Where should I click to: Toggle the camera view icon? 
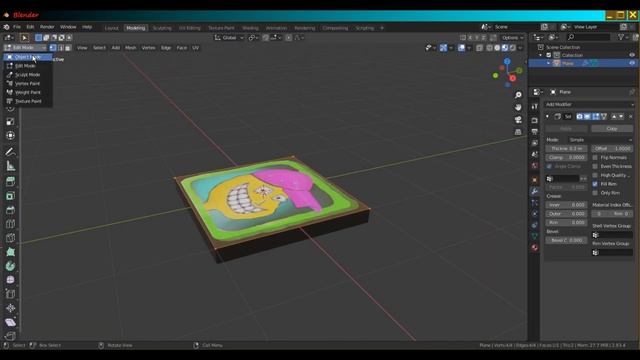tap(518, 120)
